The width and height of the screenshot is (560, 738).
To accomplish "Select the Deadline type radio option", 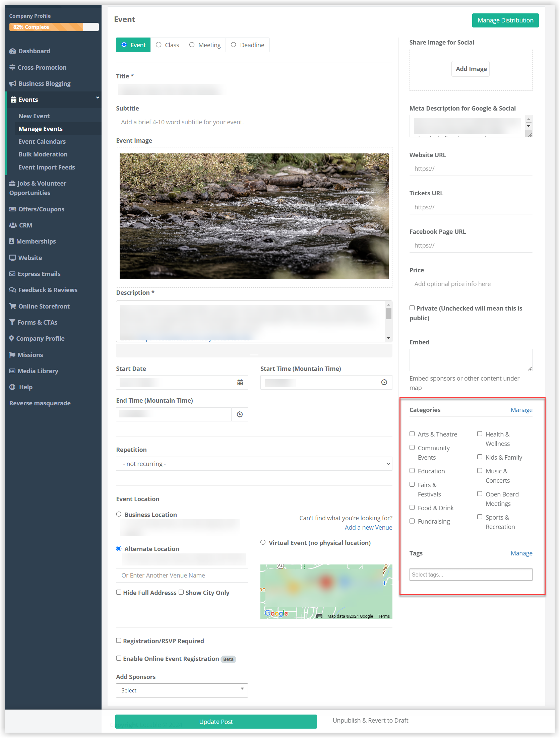I will click(234, 45).
